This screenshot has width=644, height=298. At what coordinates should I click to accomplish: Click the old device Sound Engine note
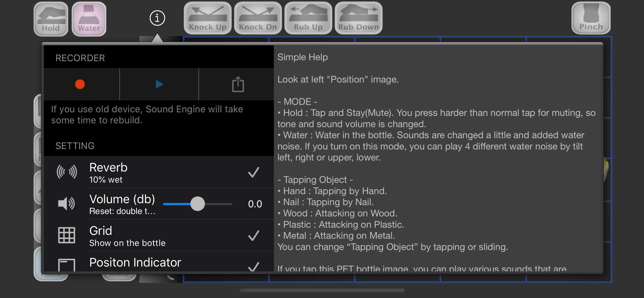coord(147,115)
